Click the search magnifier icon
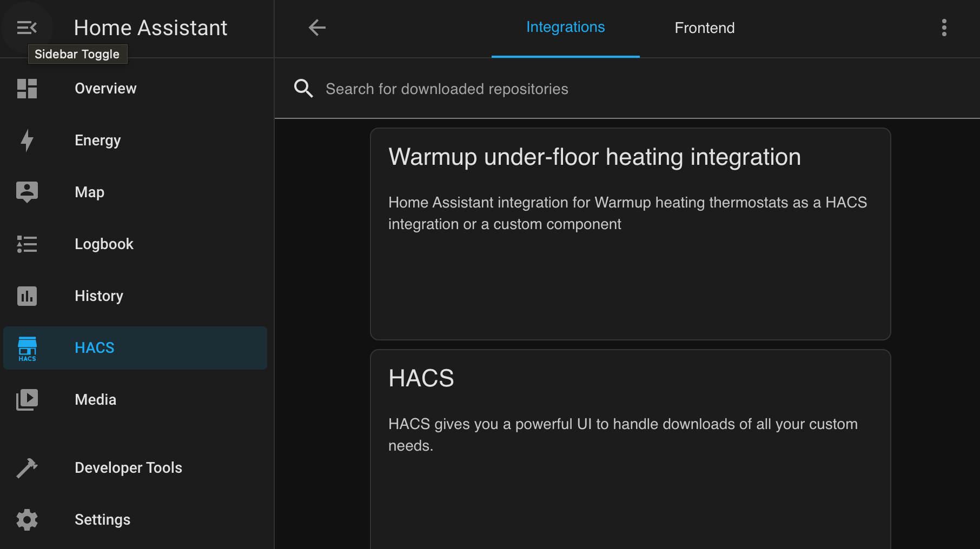980x549 pixels. pos(303,88)
